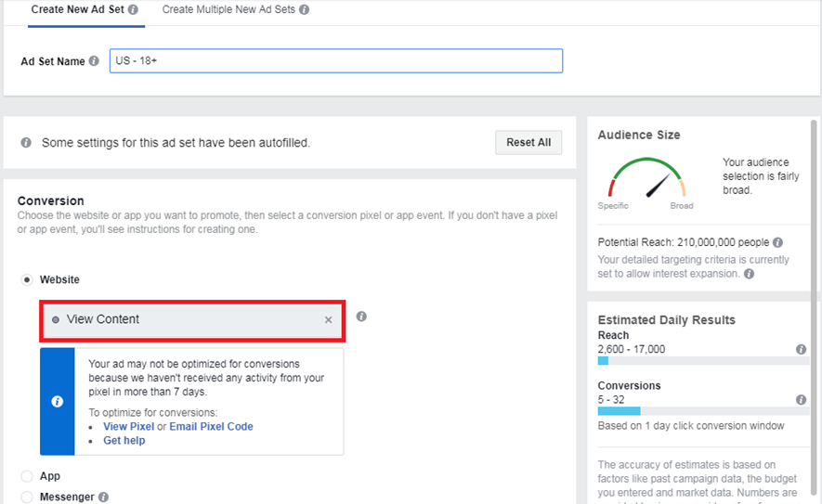The width and height of the screenshot is (822, 504).
Task: Clear View Content selection with the X
Action: point(328,320)
